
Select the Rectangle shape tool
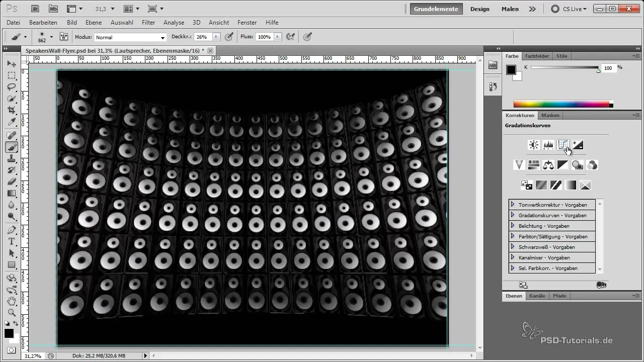click(12, 264)
